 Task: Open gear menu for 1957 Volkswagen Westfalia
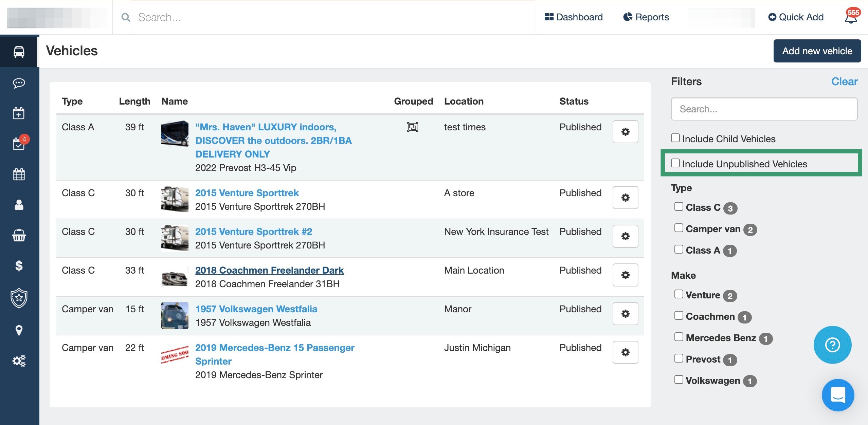(x=625, y=314)
